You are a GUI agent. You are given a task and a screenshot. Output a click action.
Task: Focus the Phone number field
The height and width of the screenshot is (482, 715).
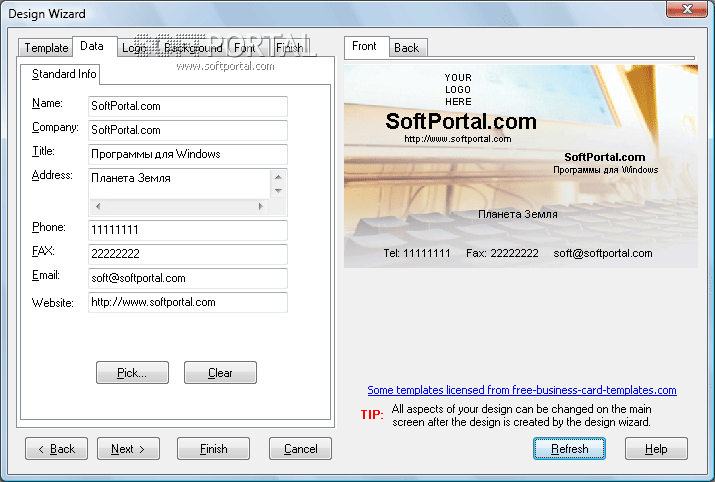188,230
